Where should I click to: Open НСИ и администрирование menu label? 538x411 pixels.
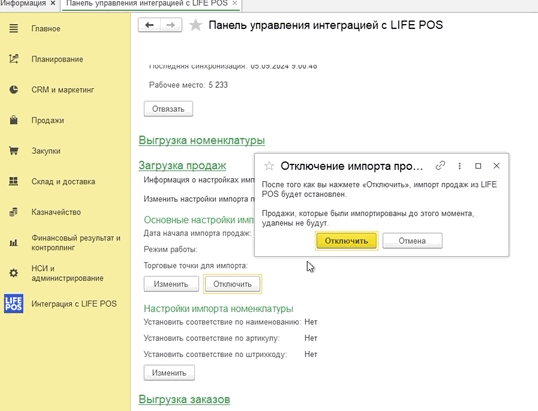tap(67, 273)
